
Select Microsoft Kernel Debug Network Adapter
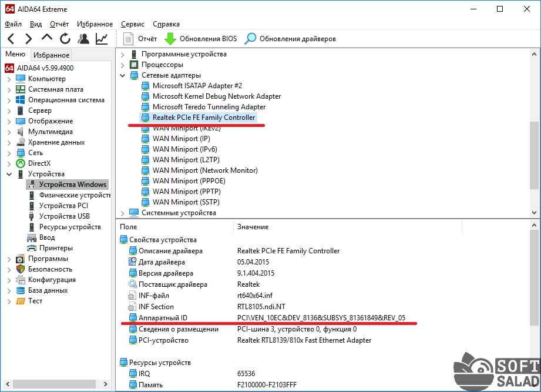point(217,96)
